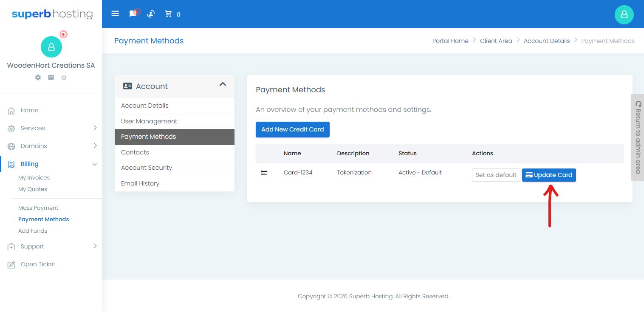Open the shopping cart icon
Viewport: 644px width, 311px height.
point(169,14)
